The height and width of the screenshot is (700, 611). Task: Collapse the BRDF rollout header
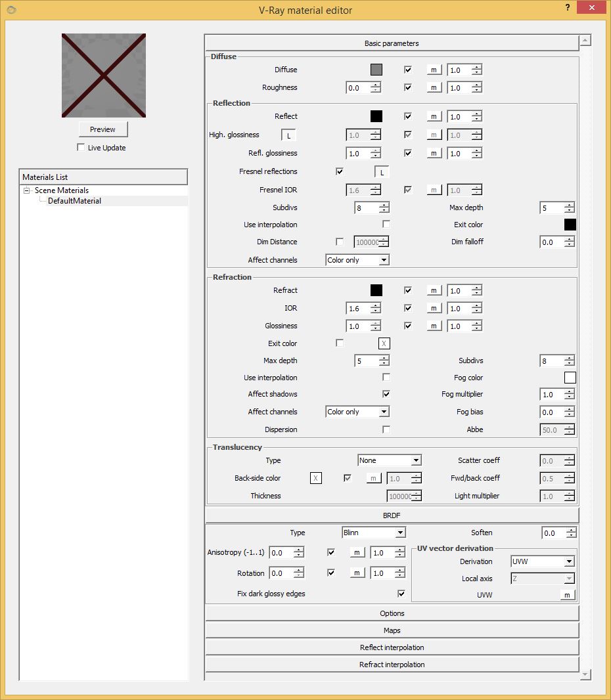[x=392, y=515]
